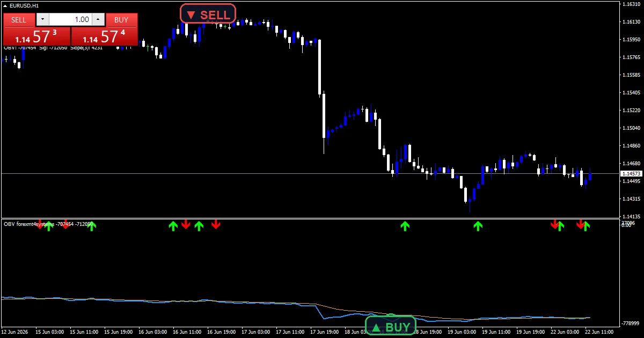Click the 1.14 57 3 sell price panel
Viewport: 644px width, 338px height.
(x=36, y=36)
